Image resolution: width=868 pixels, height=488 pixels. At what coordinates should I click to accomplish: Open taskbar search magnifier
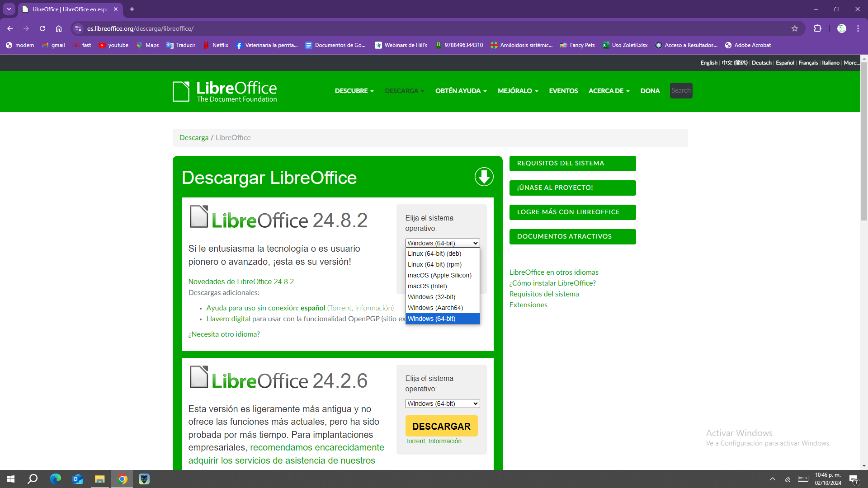click(33, 479)
